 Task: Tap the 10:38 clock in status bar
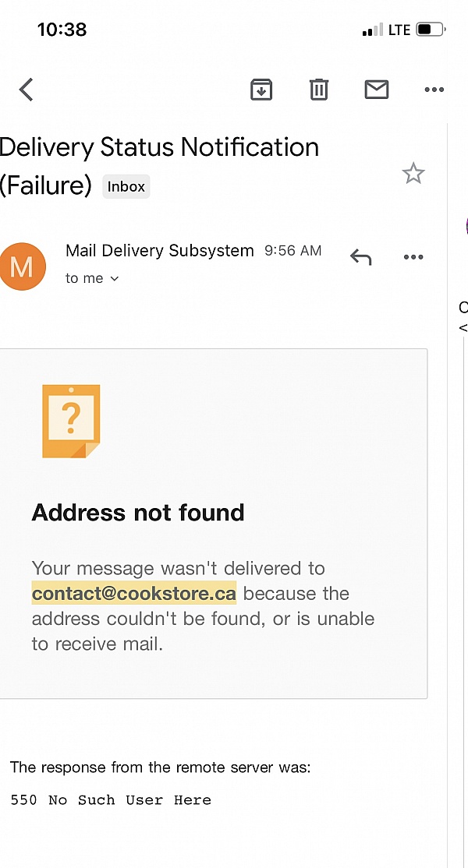coord(62,30)
